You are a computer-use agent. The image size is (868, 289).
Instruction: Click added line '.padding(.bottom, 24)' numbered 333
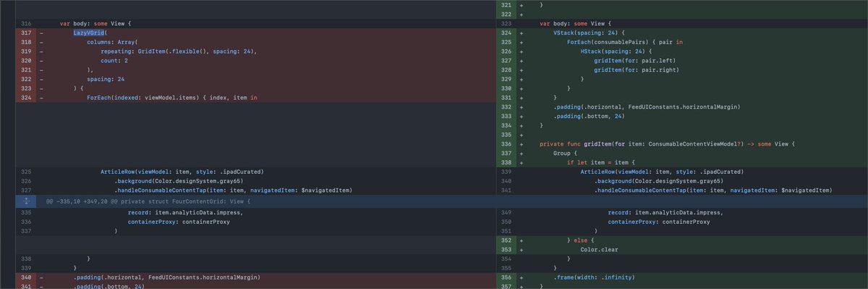588,116
